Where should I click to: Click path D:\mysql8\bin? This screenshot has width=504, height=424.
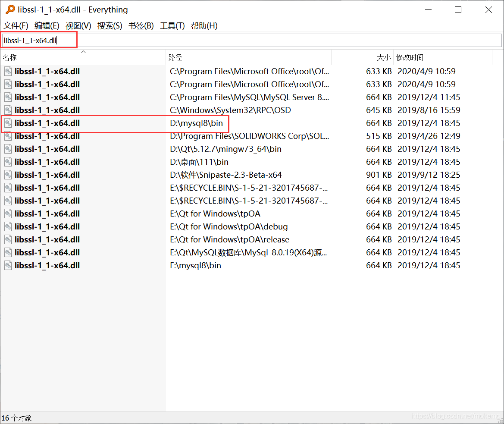[197, 123]
